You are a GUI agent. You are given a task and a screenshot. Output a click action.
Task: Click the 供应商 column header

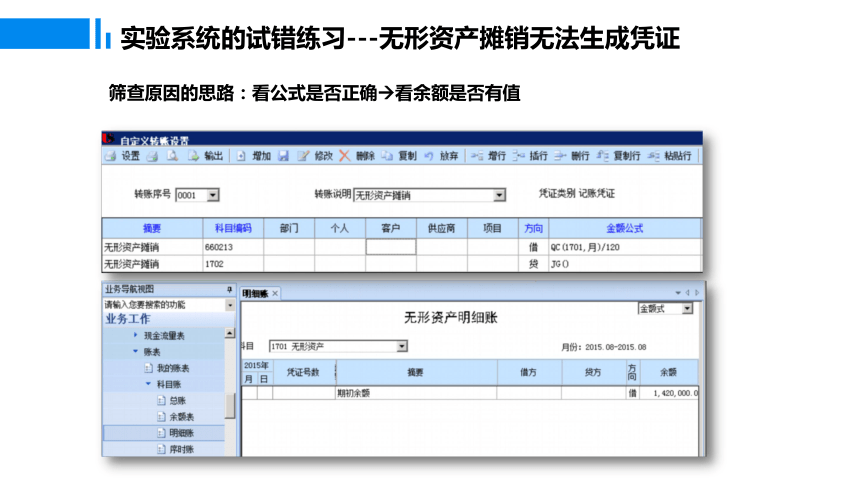442,228
